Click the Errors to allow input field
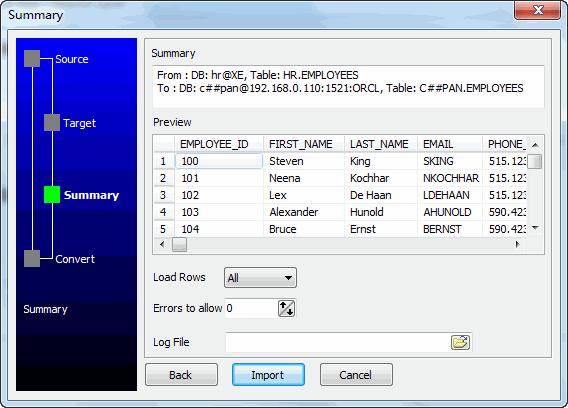Screen dimensions: 568x408 [x=251, y=308]
